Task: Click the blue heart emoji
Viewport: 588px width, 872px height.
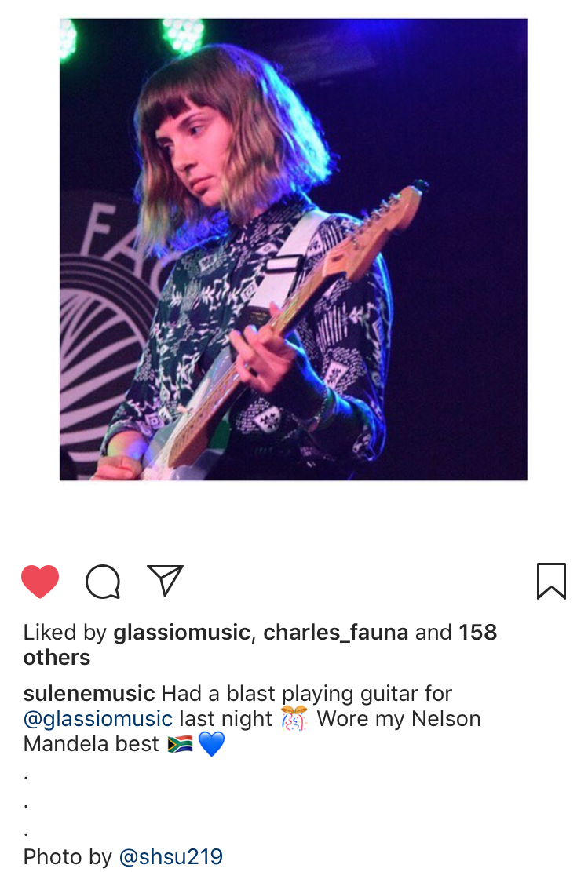Action: (x=211, y=744)
